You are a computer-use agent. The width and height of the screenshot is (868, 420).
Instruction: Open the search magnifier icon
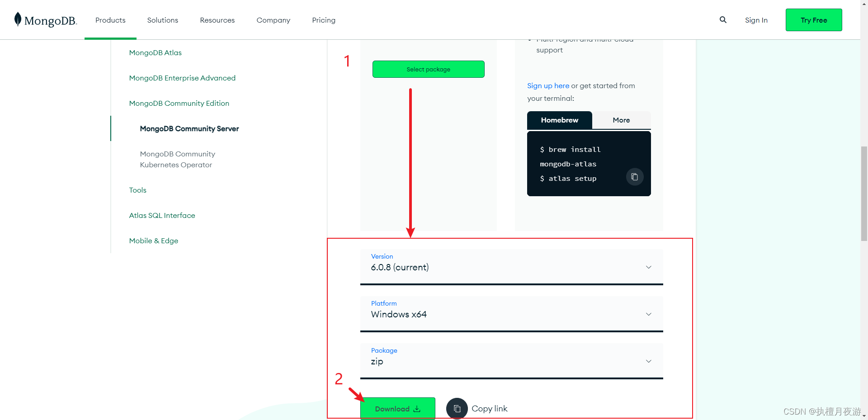pyautogui.click(x=723, y=20)
